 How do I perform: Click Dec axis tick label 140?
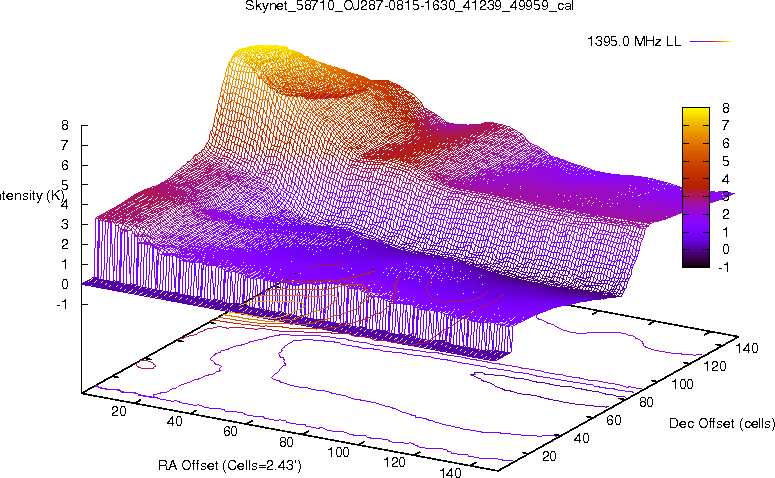click(747, 348)
